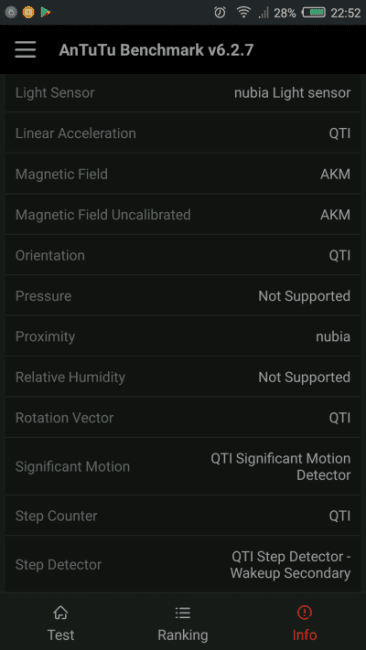
Task: Tap the gray circular notification icon
Action: pos(11,12)
